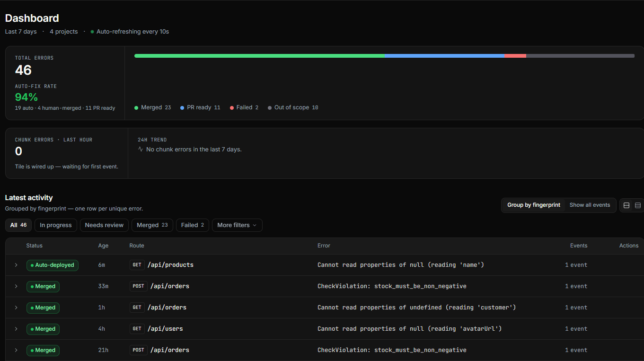Click the Route column header
The height and width of the screenshot is (361, 644).
[x=137, y=246]
